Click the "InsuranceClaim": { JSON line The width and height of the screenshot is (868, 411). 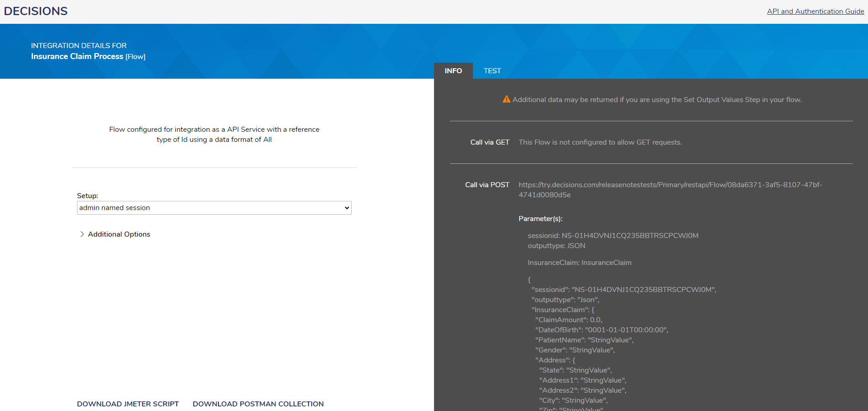[563, 310]
